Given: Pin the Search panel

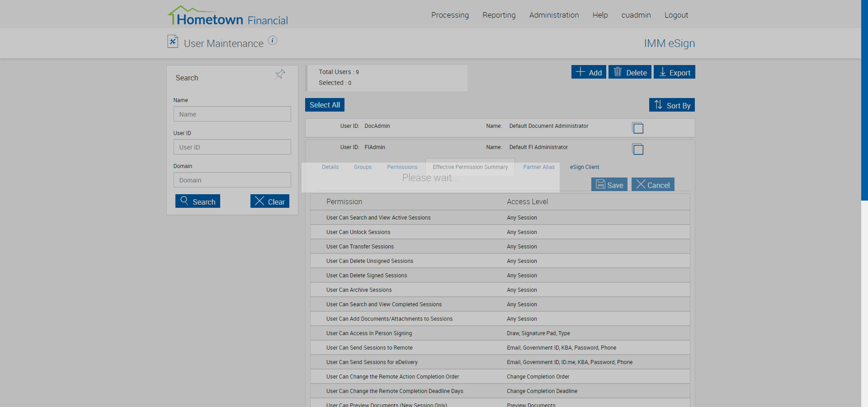Looking at the screenshot, I should pos(280,74).
